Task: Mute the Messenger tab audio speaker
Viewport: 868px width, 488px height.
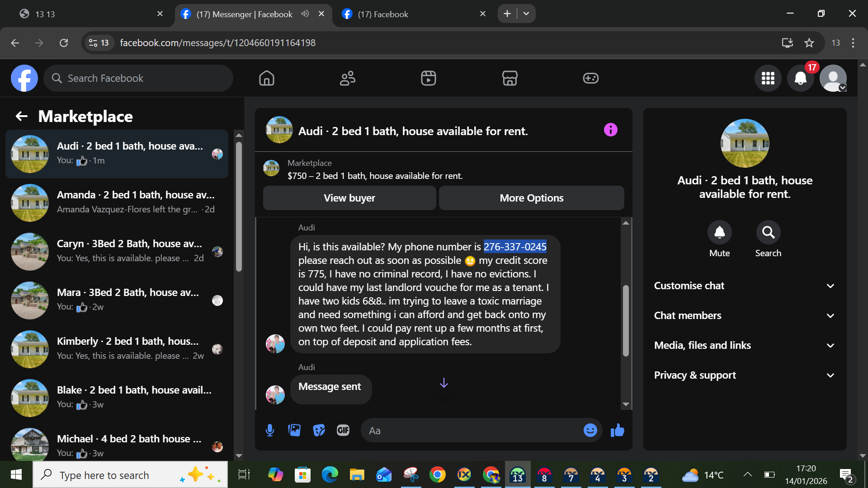Action: coord(305,14)
